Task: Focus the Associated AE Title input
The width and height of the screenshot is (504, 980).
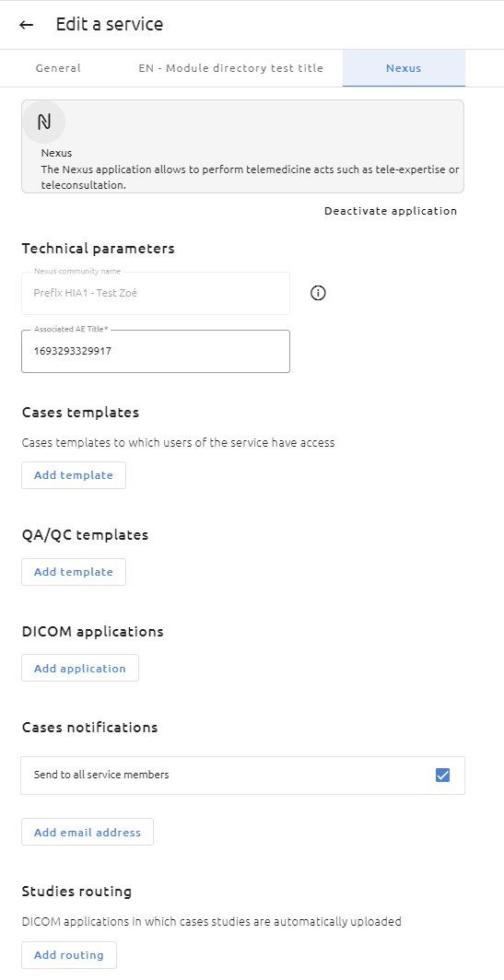Action: tap(156, 351)
